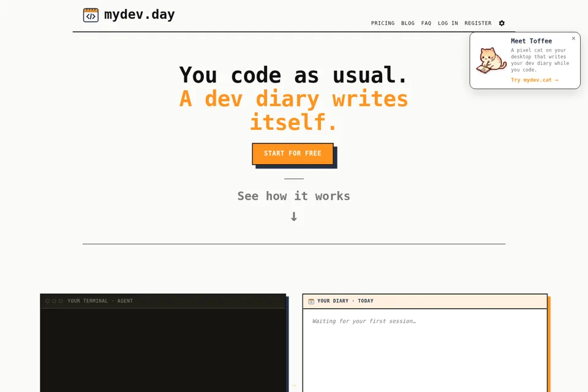Go to the Blog
Screen dimensions: 588x392
tap(408, 23)
